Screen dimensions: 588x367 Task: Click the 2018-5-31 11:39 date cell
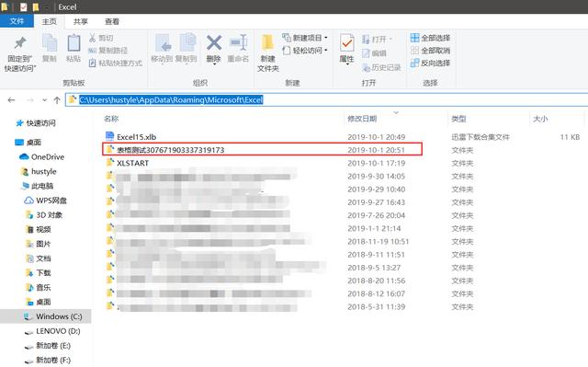tap(376, 307)
